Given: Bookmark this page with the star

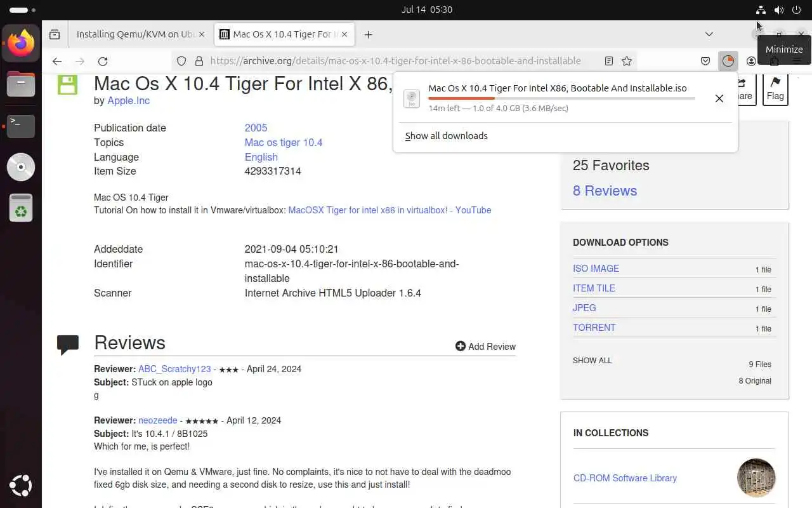Looking at the screenshot, I should 627,61.
